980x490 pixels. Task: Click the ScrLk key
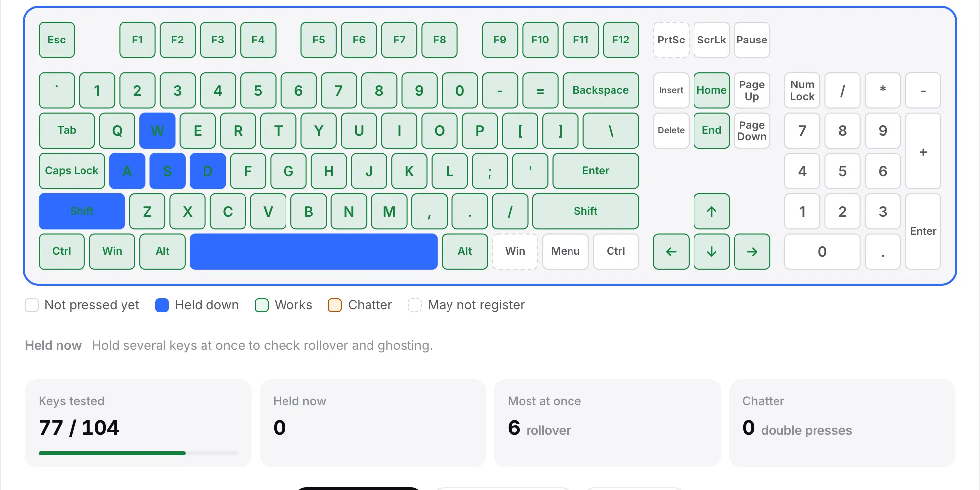(x=711, y=40)
